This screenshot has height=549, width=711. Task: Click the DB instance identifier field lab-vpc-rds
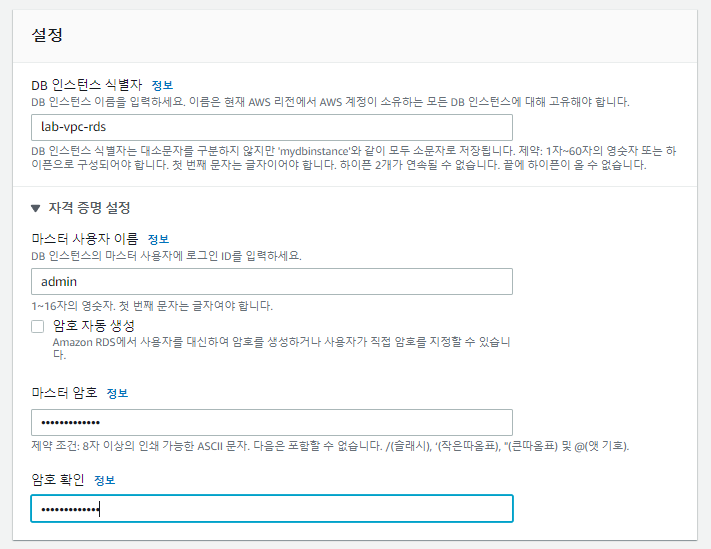pos(272,127)
